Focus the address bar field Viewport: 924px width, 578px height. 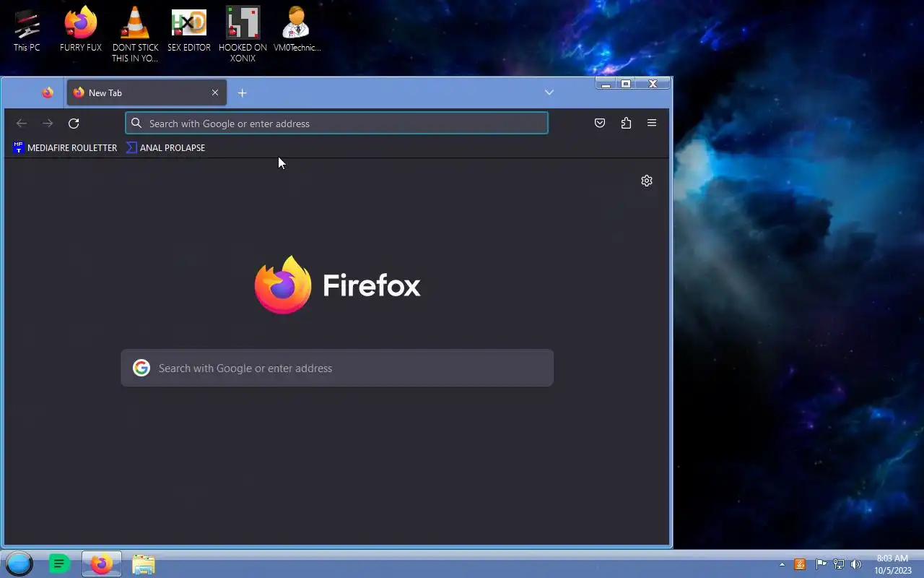click(x=336, y=124)
